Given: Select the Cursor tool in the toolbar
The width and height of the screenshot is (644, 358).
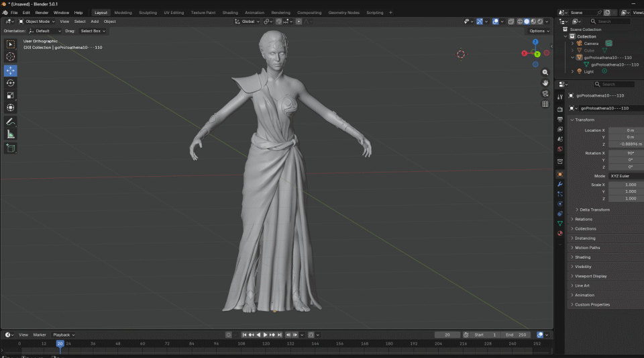Looking at the screenshot, I should 11,57.
